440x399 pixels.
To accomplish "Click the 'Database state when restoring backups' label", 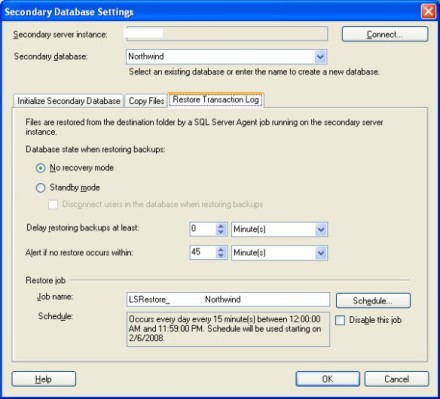I will coord(95,149).
